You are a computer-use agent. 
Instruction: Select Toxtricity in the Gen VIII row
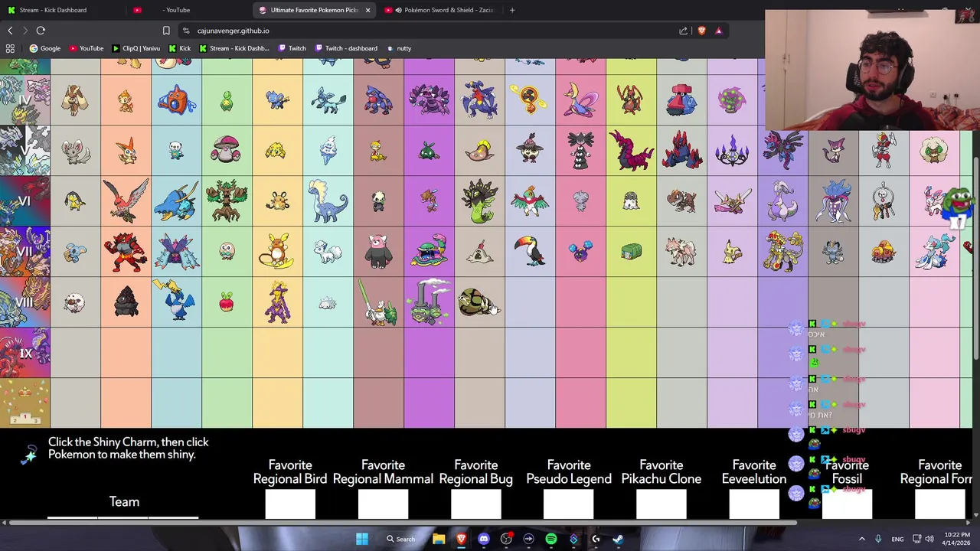pos(277,302)
